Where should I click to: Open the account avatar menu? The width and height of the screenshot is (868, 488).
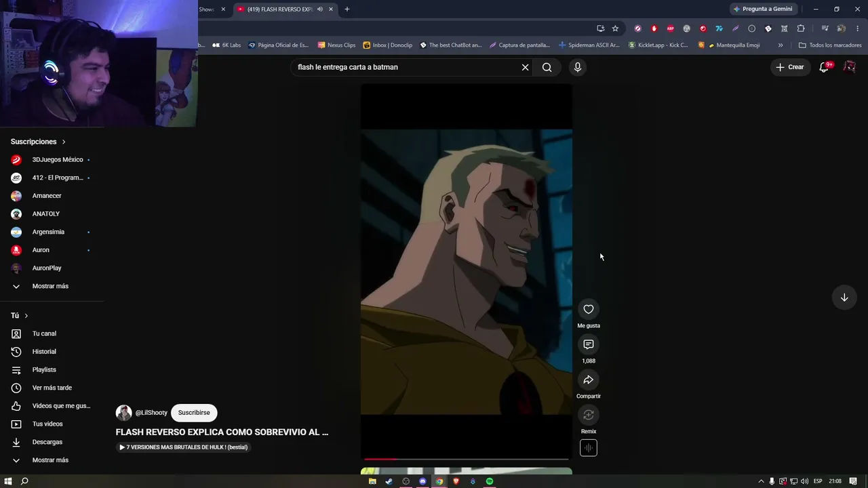850,67
